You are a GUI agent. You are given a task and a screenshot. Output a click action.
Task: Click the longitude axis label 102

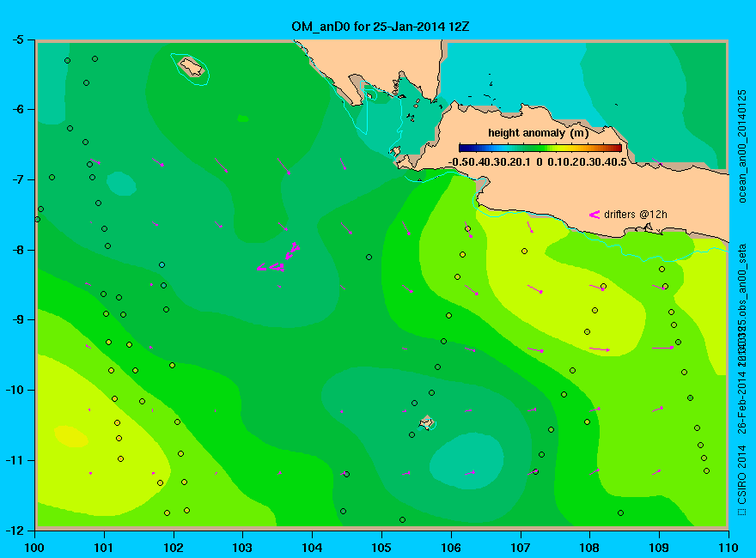[174, 548]
